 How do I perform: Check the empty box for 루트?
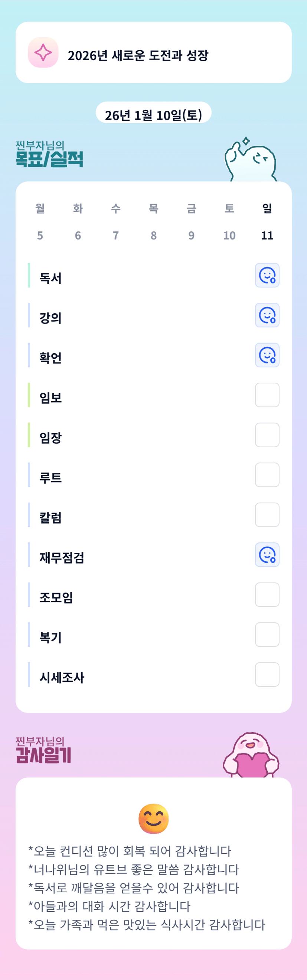[267, 475]
